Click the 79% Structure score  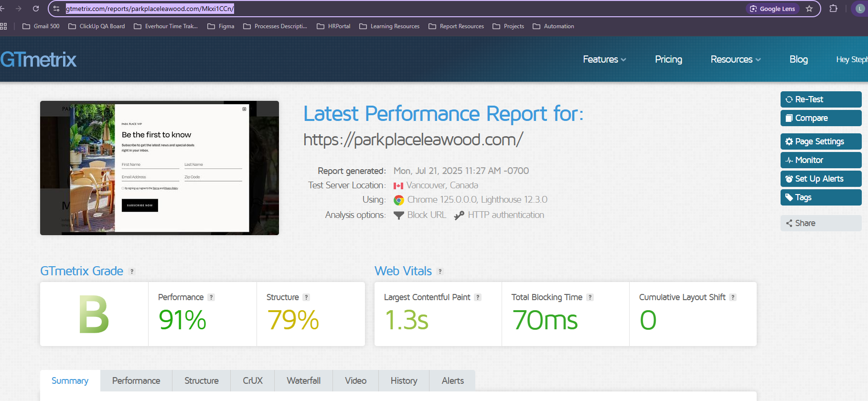[293, 320]
